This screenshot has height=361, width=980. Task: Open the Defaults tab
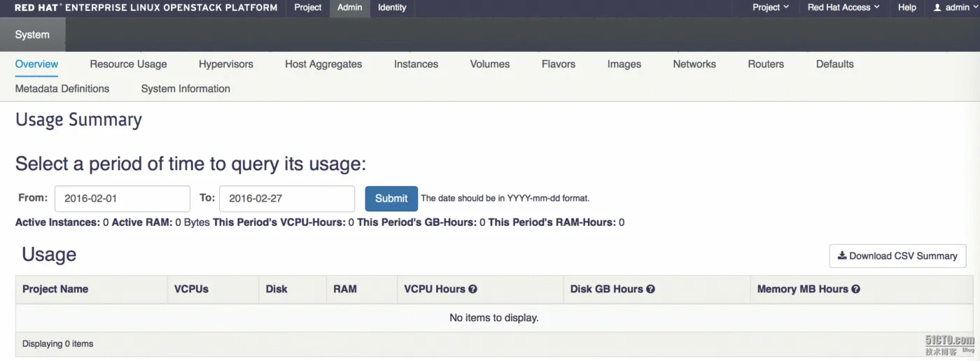pyautogui.click(x=835, y=64)
